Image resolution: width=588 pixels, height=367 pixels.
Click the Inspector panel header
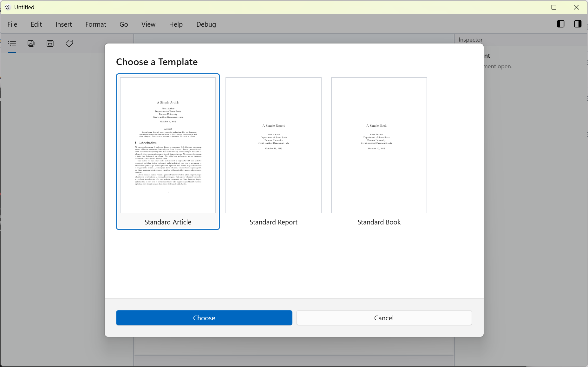pos(470,40)
